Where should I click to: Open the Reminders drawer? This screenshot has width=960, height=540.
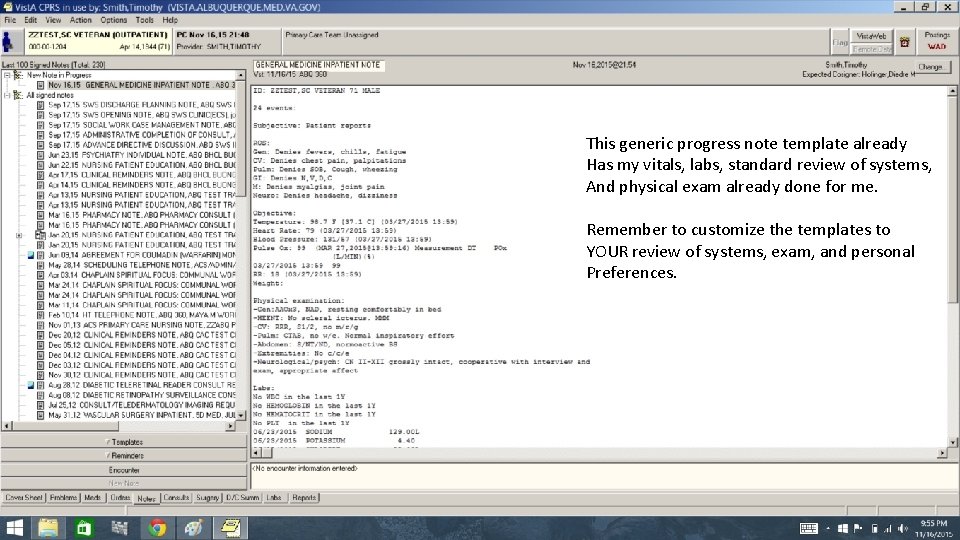tap(124, 456)
